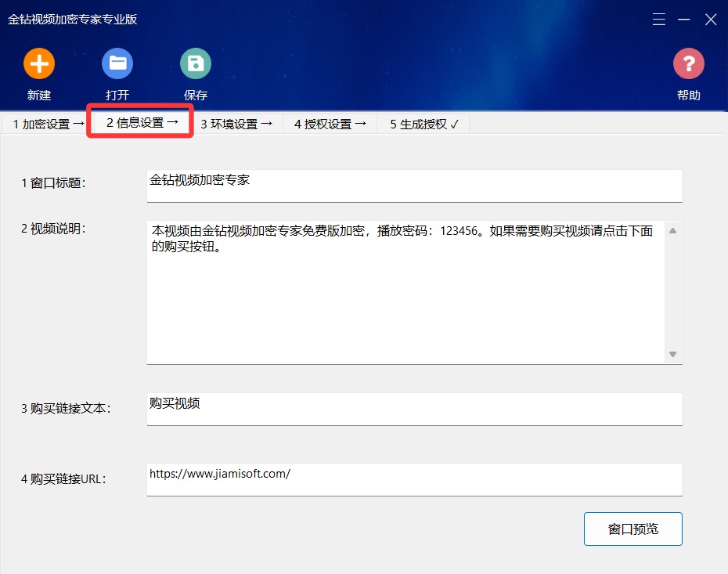Open the 4 授权设置 tab
The width and height of the screenshot is (728, 574).
[330, 124]
